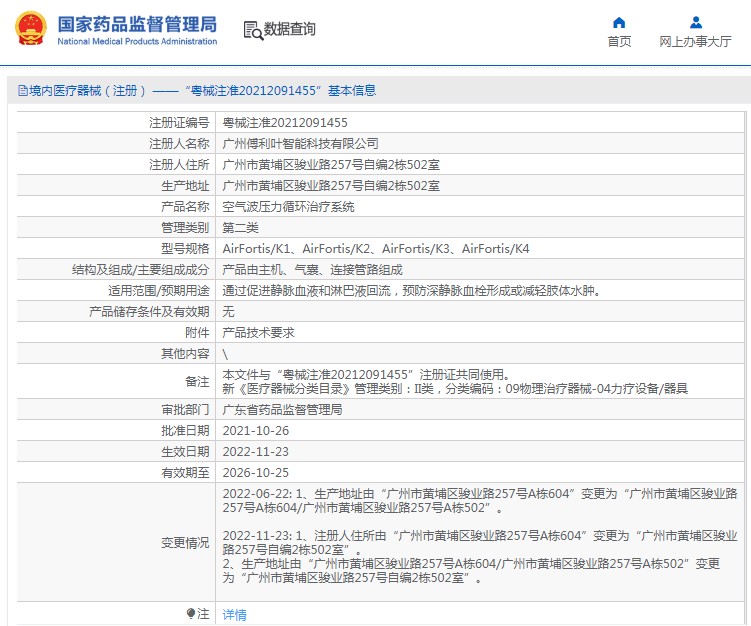Click the 产品名称 row label

[185, 207]
